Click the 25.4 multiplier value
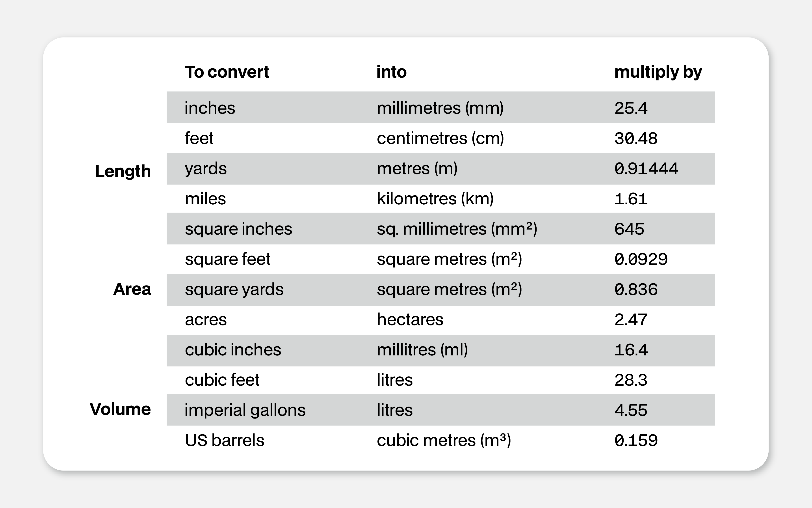This screenshot has width=812, height=508. pyautogui.click(x=631, y=108)
